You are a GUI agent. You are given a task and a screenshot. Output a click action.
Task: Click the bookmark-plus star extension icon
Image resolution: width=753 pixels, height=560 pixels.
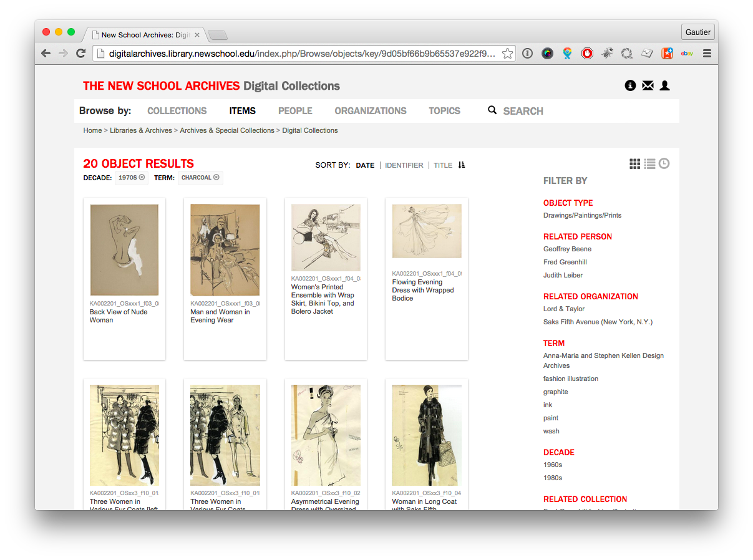(x=667, y=54)
